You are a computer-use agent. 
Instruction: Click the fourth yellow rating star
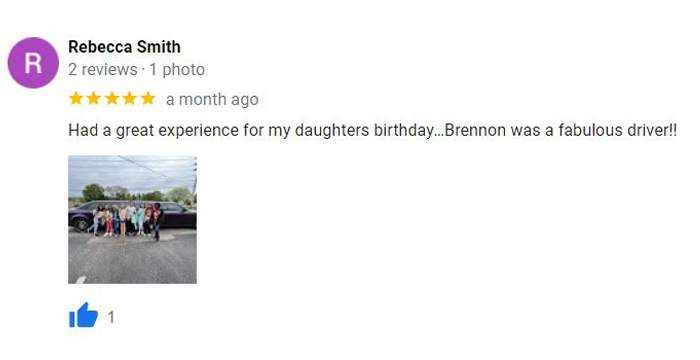129,98
